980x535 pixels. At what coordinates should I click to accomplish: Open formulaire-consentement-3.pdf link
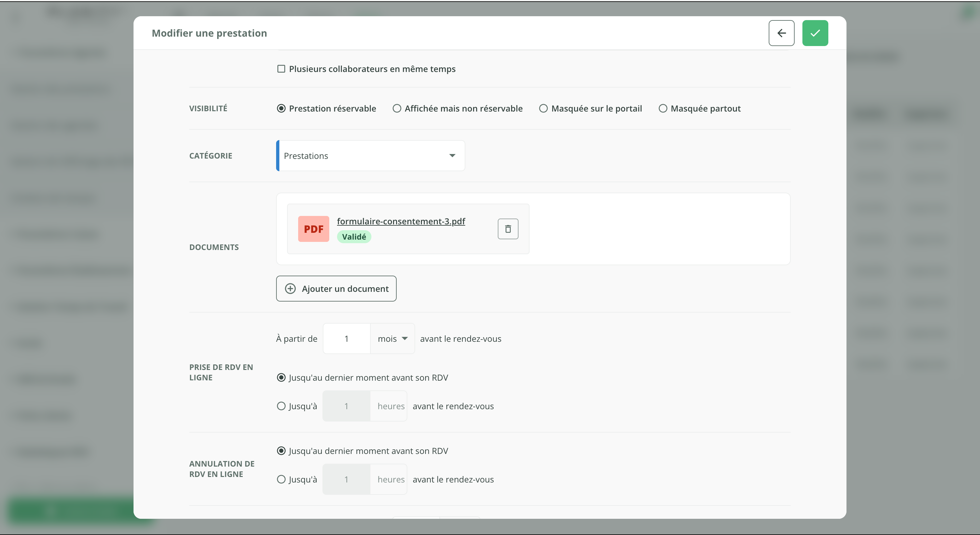401,221
